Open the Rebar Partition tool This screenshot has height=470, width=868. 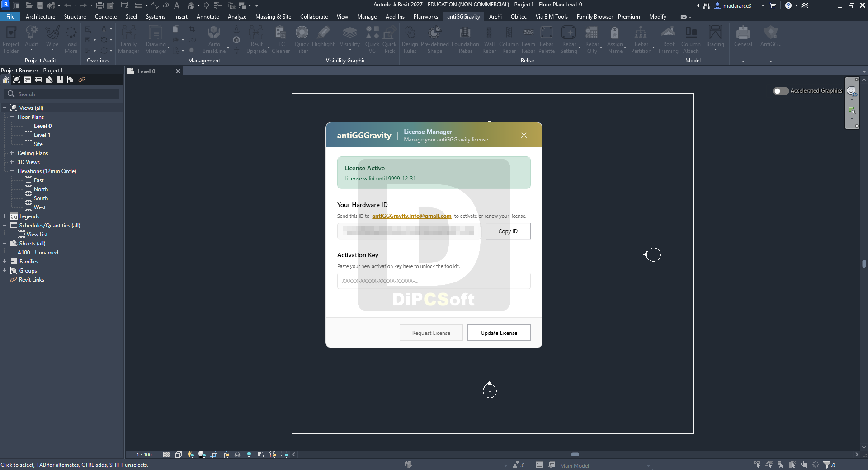coord(641,40)
